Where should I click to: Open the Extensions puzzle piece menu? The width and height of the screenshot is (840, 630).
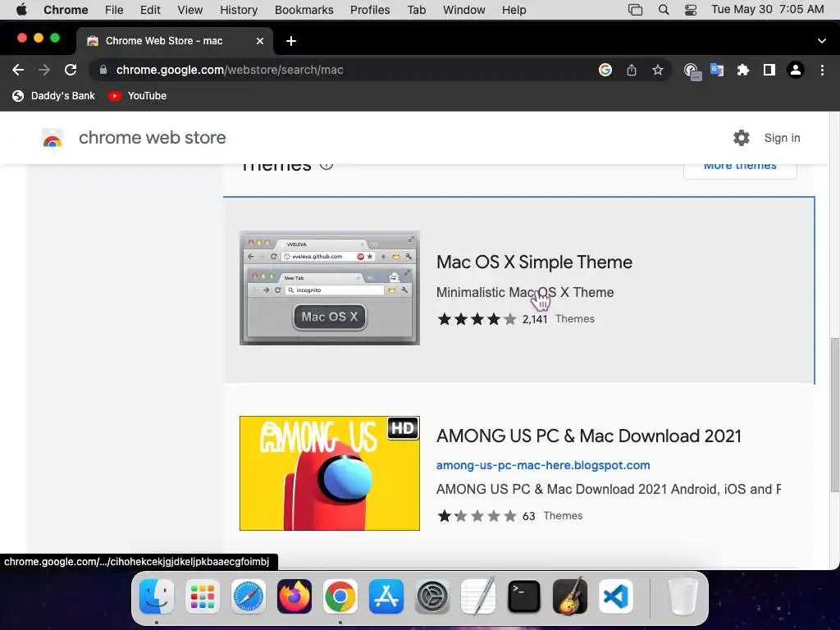pyautogui.click(x=743, y=70)
